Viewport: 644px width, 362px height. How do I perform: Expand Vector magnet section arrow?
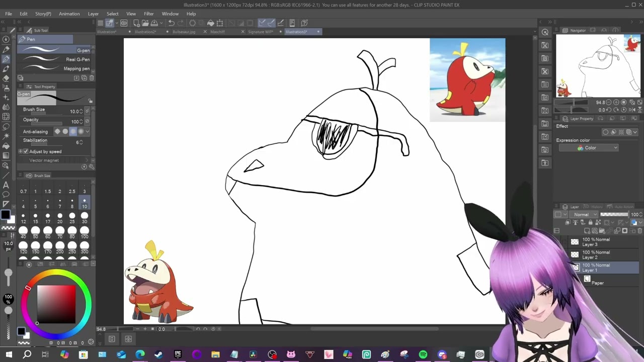pos(87,160)
